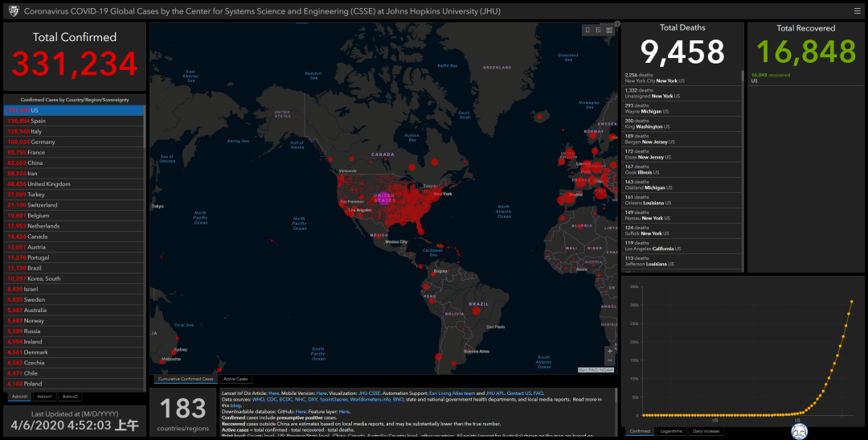Viewport: 868px width, 440px height.
Task: Switch to Cumulative Confirmed Cases tab
Action: [x=186, y=379]
